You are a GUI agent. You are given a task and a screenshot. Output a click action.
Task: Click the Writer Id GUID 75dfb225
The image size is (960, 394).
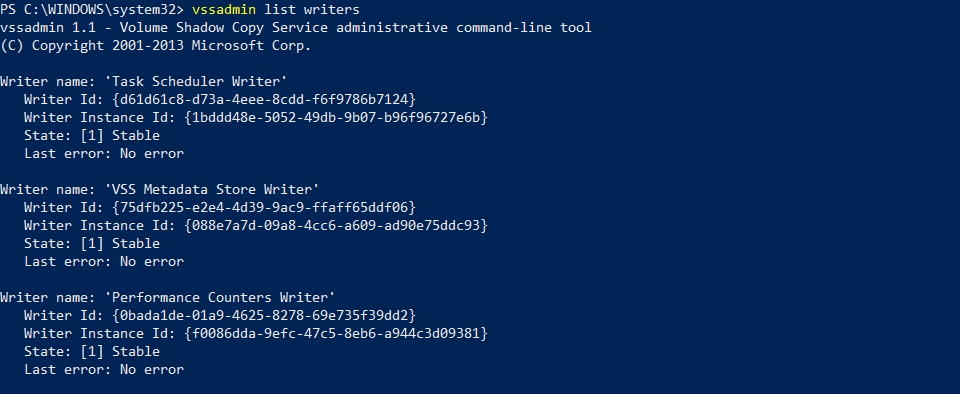264,207
